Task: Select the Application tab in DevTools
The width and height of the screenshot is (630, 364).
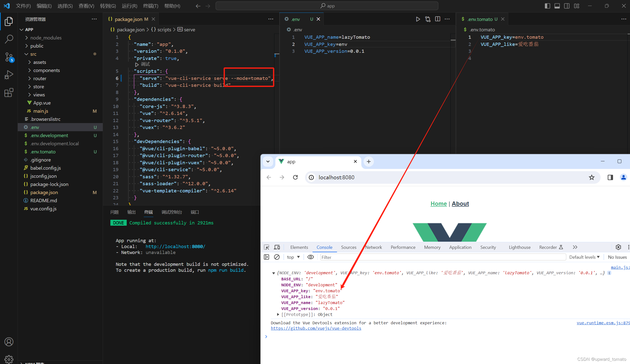Action: [x=460, y=247]
